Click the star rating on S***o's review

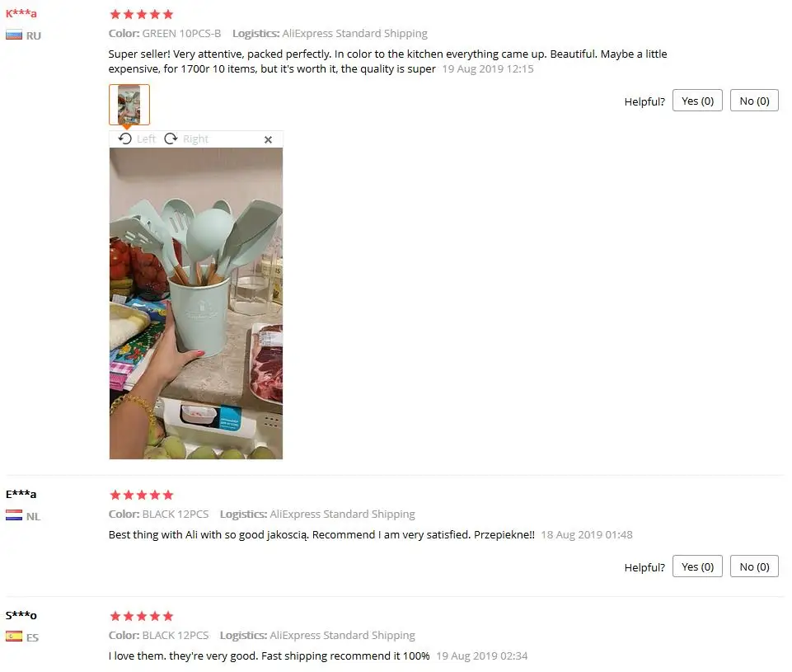coord(142,616)
